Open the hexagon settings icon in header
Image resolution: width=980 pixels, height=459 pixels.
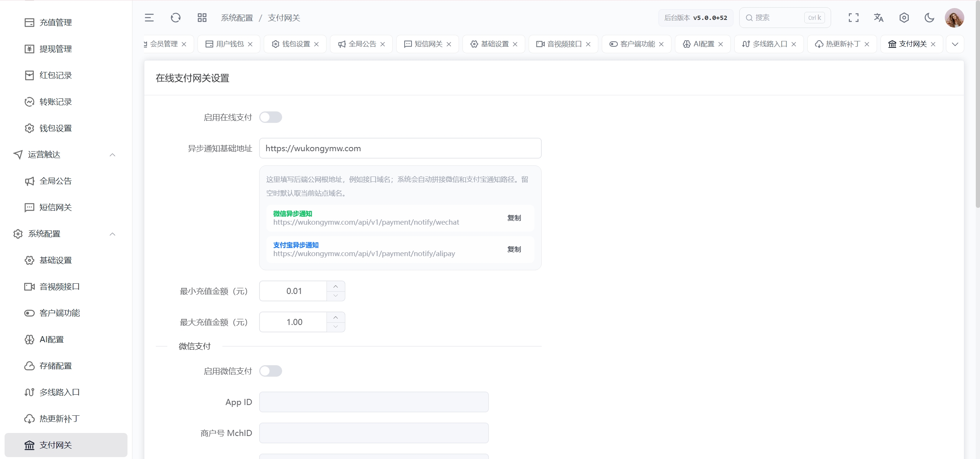click(904, 18)
